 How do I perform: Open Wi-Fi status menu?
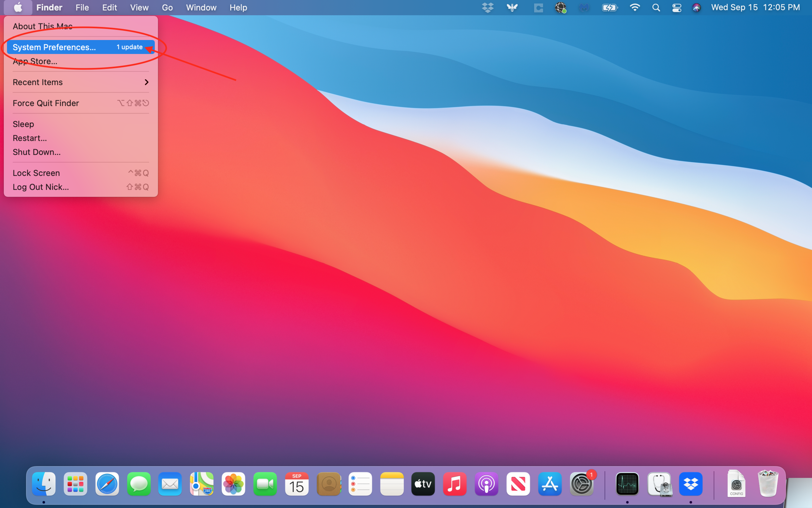[635, 7]
